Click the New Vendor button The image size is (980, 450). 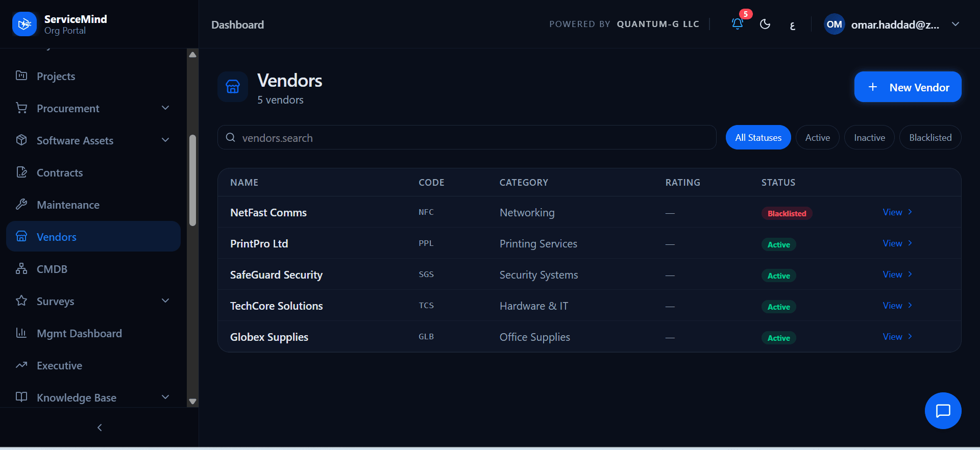(x=908, y=87)
